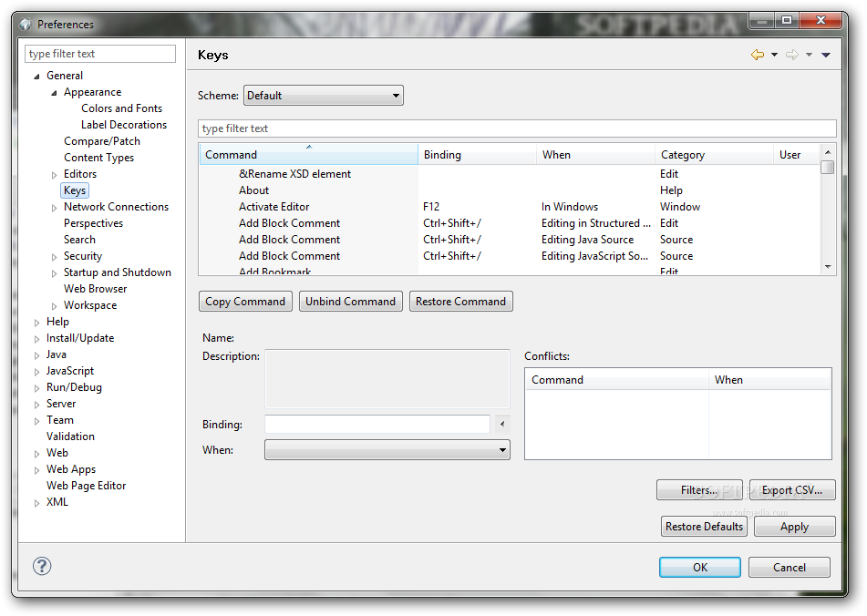
Task: Open the Filters... dialog
Action: (x=699, y=490)
